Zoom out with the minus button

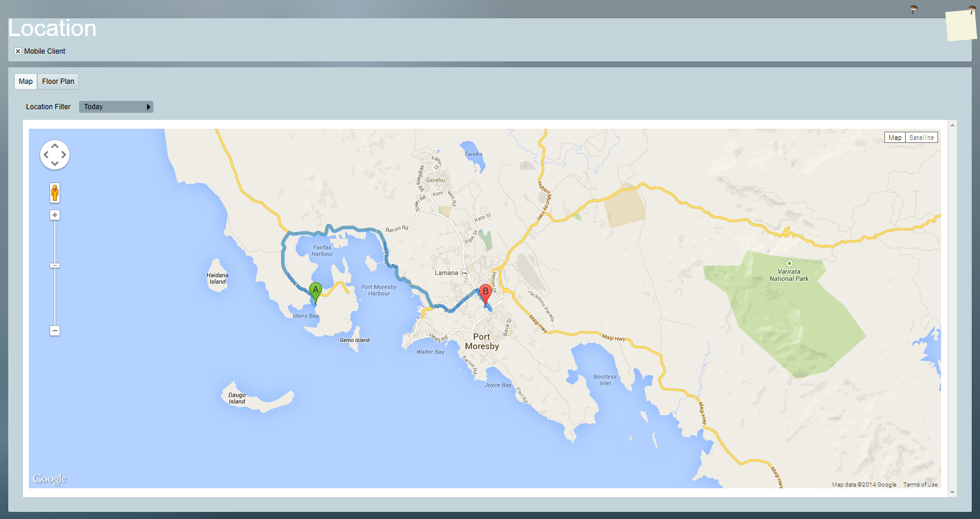tap(55, 331)
